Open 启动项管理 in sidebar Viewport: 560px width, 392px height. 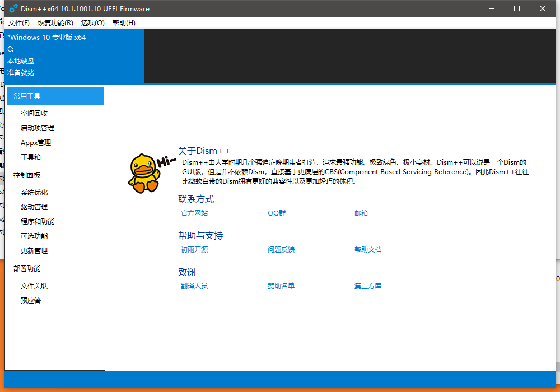point(38,128)
